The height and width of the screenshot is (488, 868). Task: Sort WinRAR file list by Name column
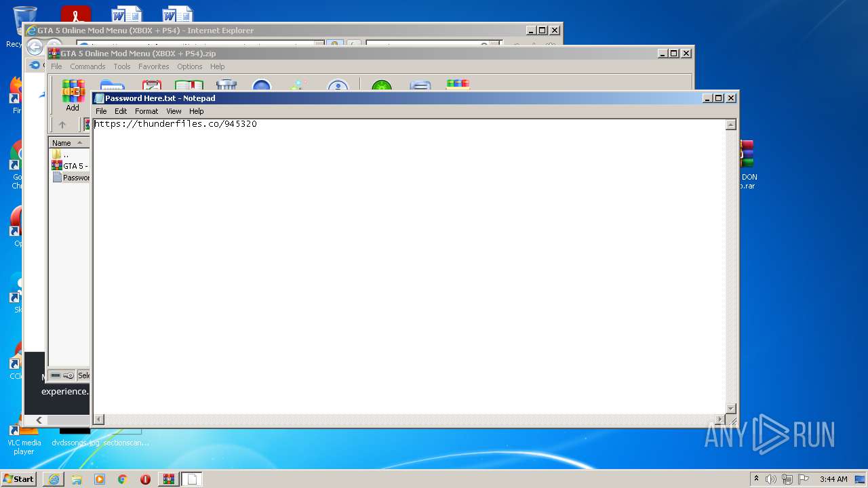(68, 143)
